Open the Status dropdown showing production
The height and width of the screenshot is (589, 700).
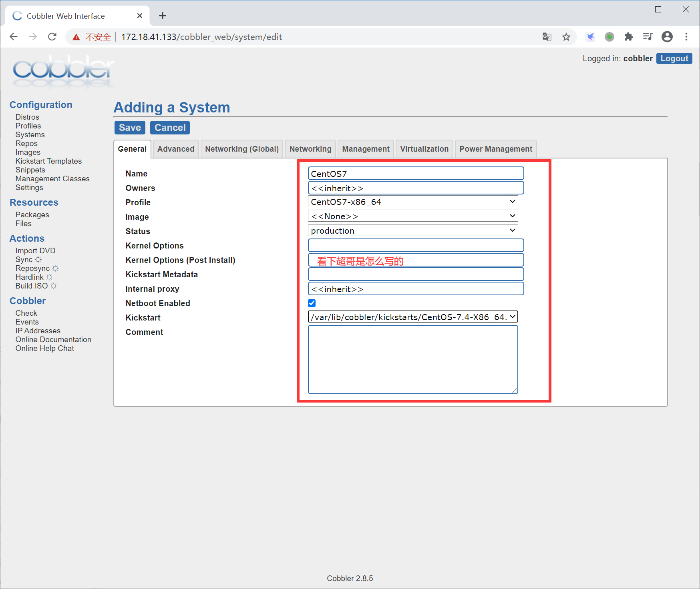click(413, 230)
